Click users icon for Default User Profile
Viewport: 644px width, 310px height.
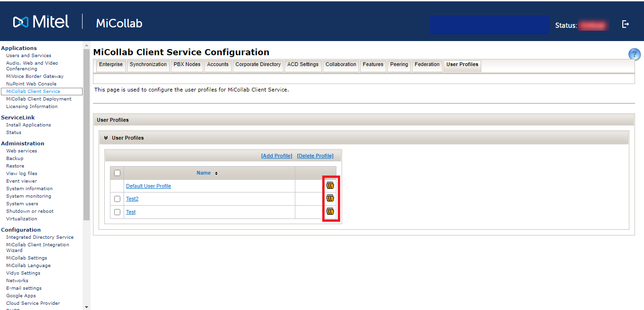[330, 185]
